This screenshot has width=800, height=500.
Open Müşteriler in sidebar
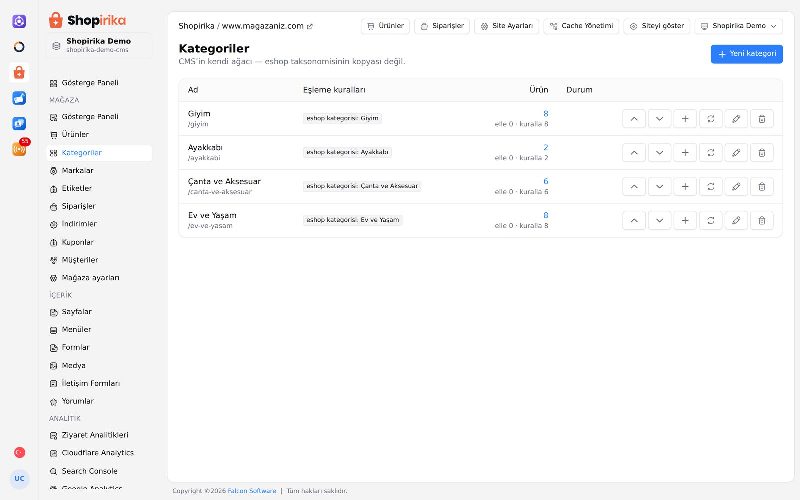click(x=98, y=260)
